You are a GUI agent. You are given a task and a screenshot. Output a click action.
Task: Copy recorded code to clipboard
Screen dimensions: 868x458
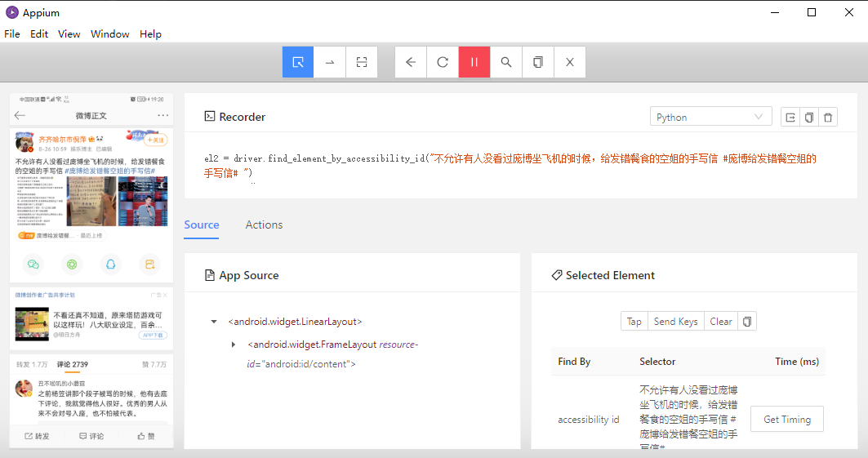[x=808, y=118]
